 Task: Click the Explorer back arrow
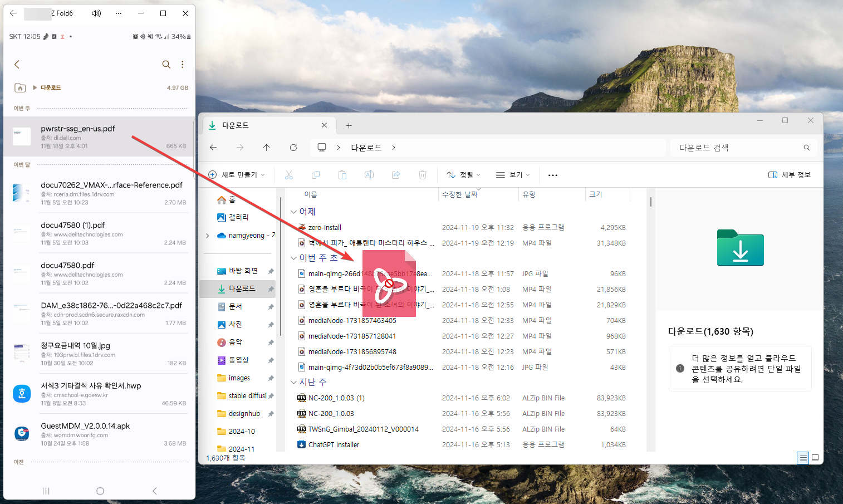[213, 148]
